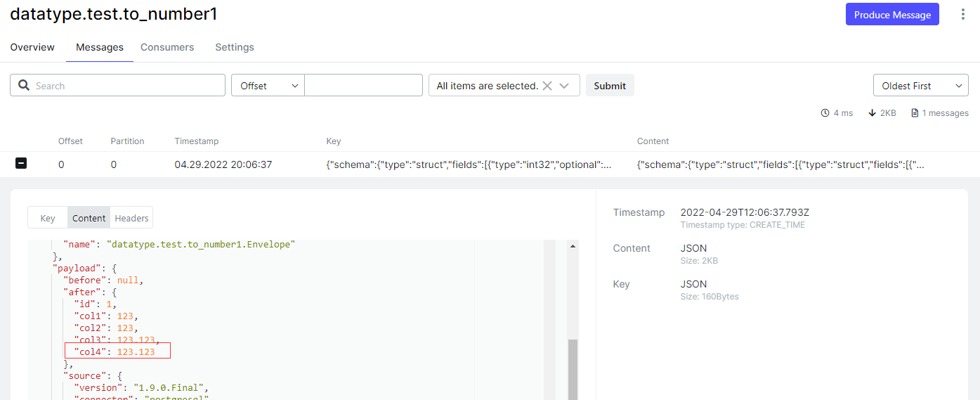Click the bytes consumed arrow icon
The image size is (980, 400).
coord(873,113)
